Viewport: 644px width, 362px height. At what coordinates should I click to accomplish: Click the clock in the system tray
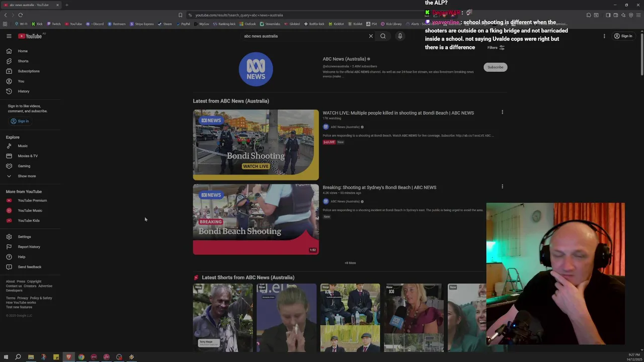pos(634,357)
